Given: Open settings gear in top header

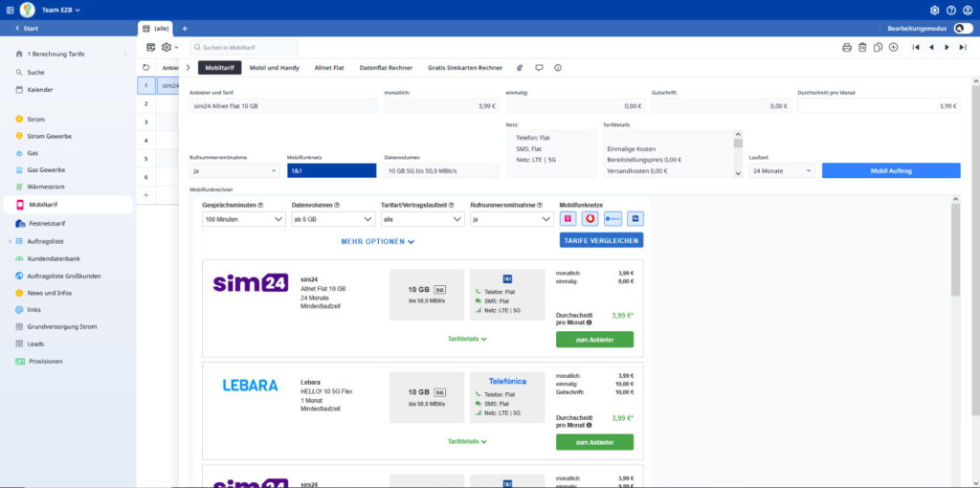Looking at the screenshot, I should pyautogui.click(x=934, y=10).
